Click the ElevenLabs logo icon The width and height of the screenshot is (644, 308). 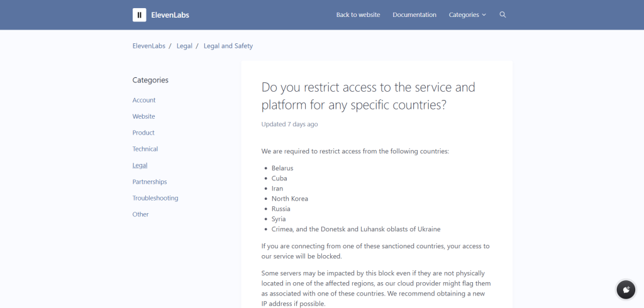click(139, 15)
